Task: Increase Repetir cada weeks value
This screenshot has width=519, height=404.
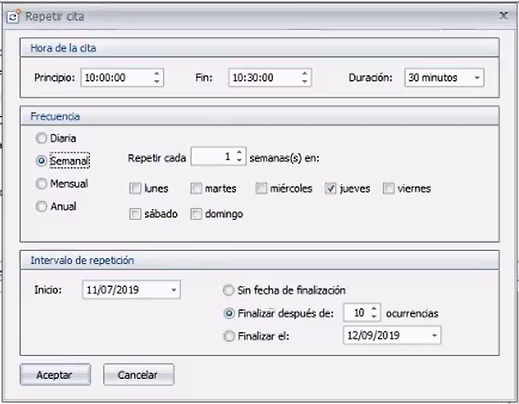Action: point(239,152)
